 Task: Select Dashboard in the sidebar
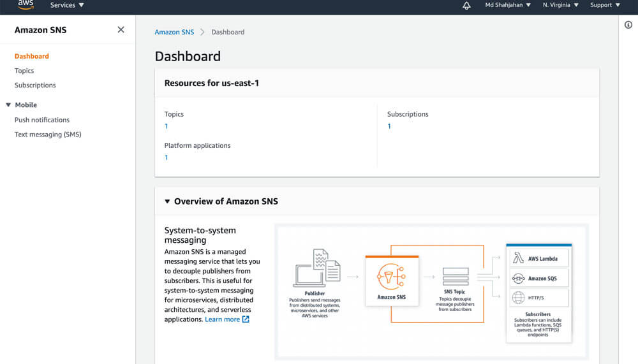click(32, 56)
